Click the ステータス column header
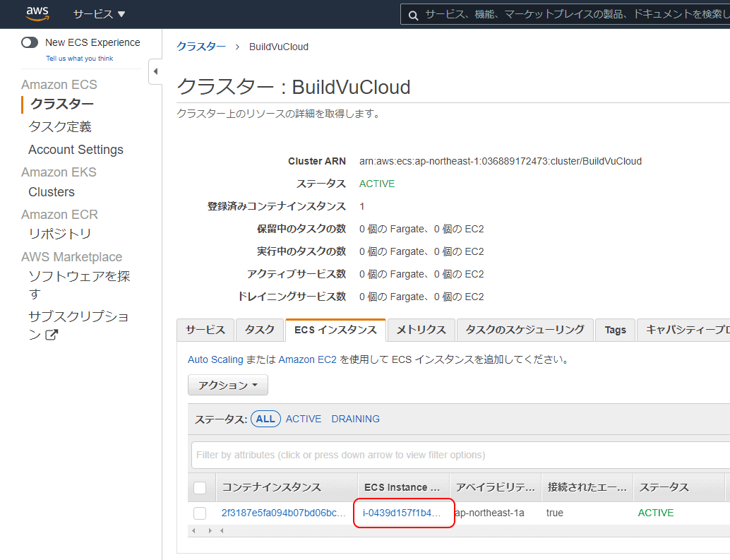This screenshot has width=730, height=560. coord(678,487)
